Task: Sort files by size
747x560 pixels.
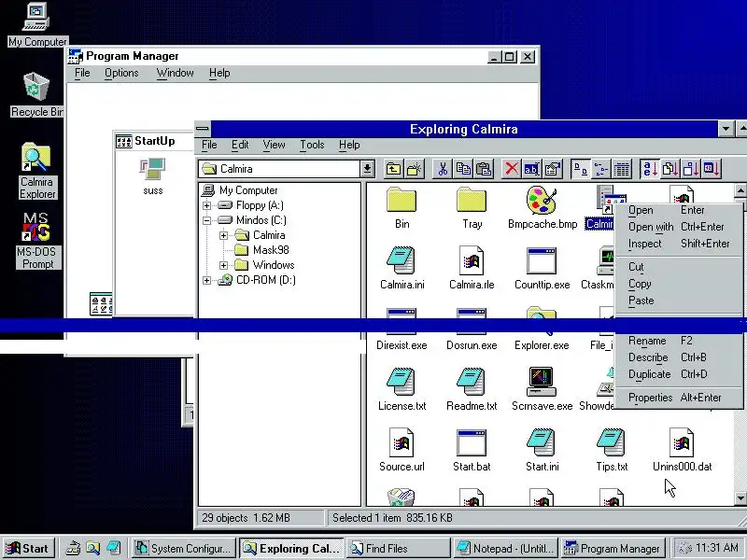Action: [691, 169]
